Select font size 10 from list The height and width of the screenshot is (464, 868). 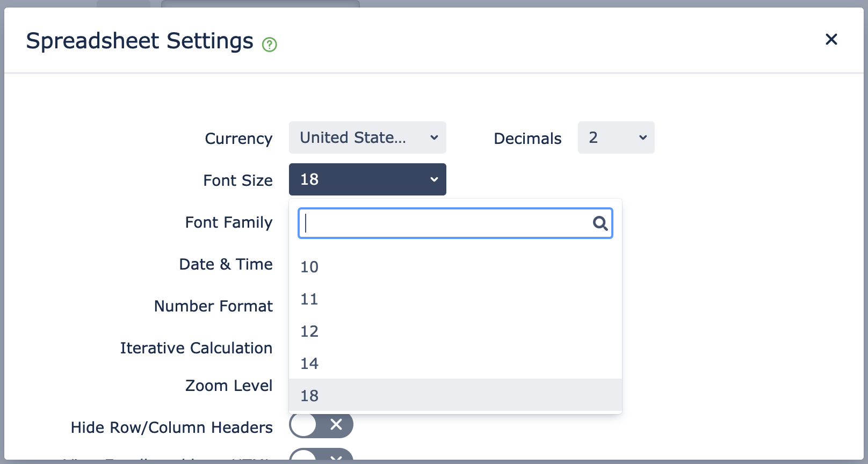tap(455, 266)
